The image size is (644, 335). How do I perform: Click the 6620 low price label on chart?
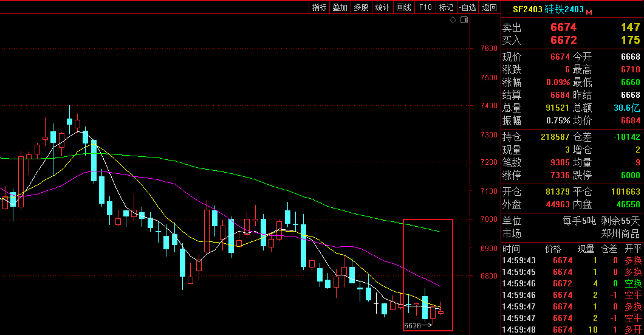413,326
